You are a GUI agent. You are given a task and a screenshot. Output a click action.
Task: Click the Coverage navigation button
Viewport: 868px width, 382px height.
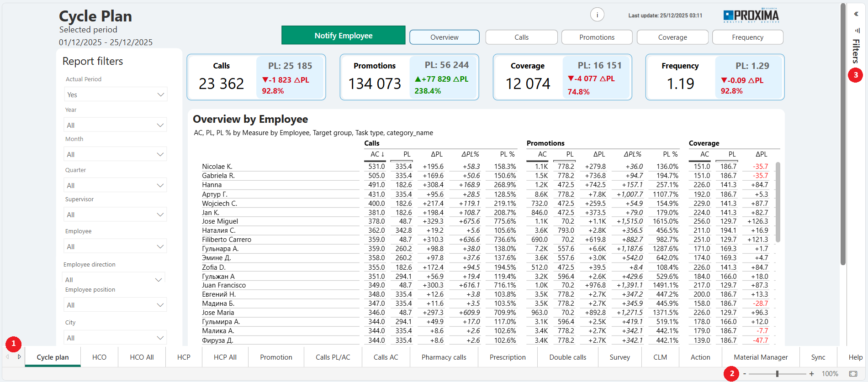click(x=672, y=37)
